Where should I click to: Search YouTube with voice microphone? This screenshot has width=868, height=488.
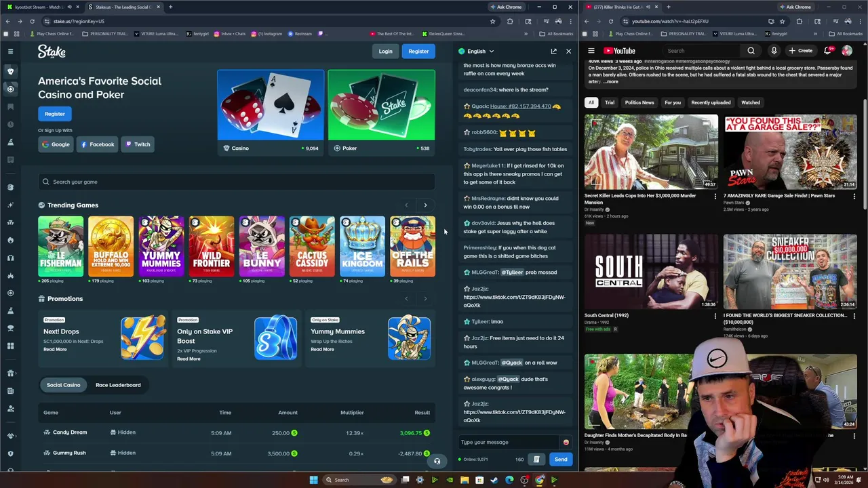[774, 51]
